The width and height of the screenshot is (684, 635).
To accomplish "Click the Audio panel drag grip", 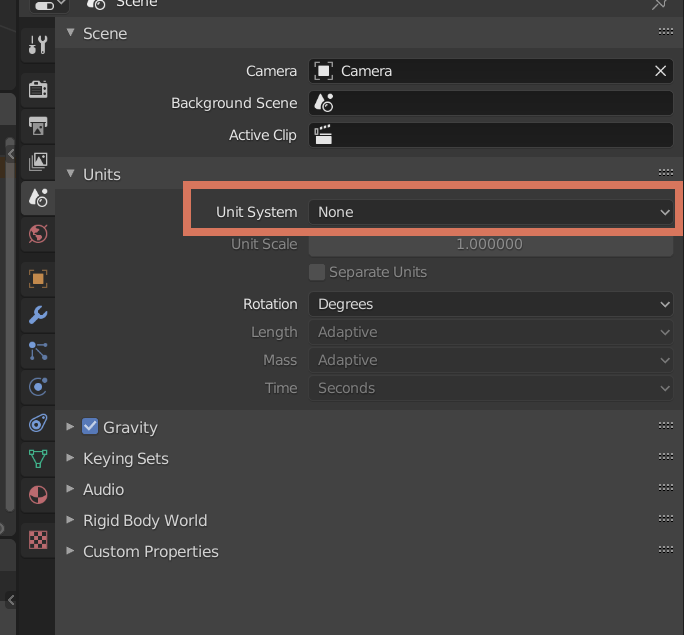I will 666,487.
